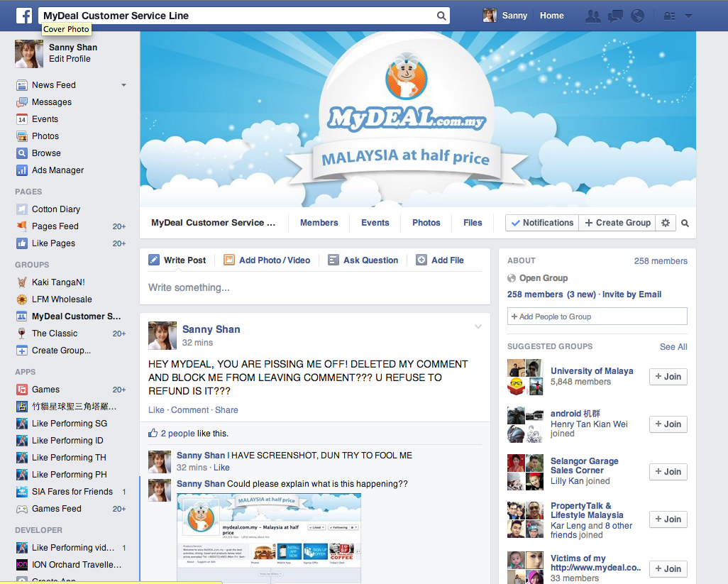728x584 pixels.
Task: Click See All suggested groups
Action: [673, 347]
